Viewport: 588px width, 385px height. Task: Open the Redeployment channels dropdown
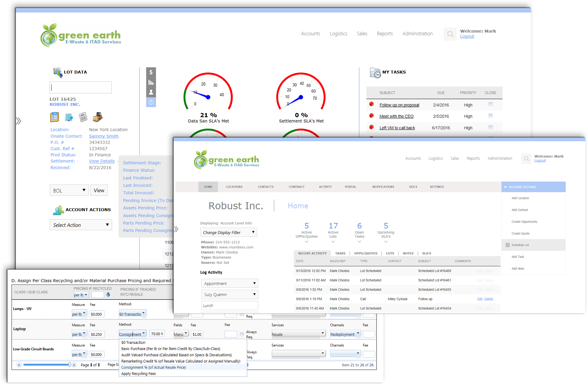point(345,334)
